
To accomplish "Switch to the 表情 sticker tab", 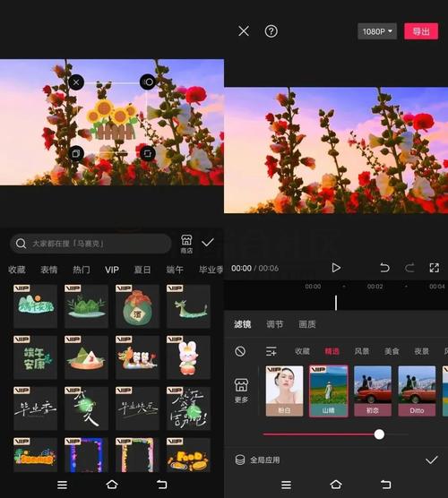I will pyautogui.click(x=49, y=270).
